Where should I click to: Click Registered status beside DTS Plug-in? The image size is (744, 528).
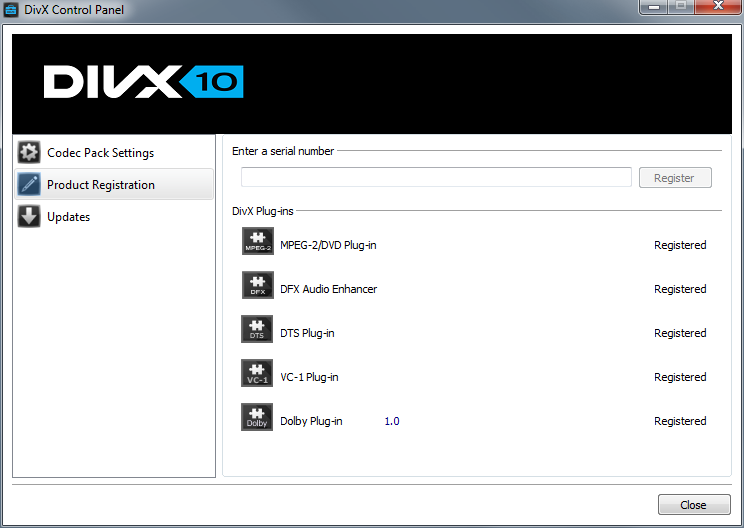pos(680,333)
